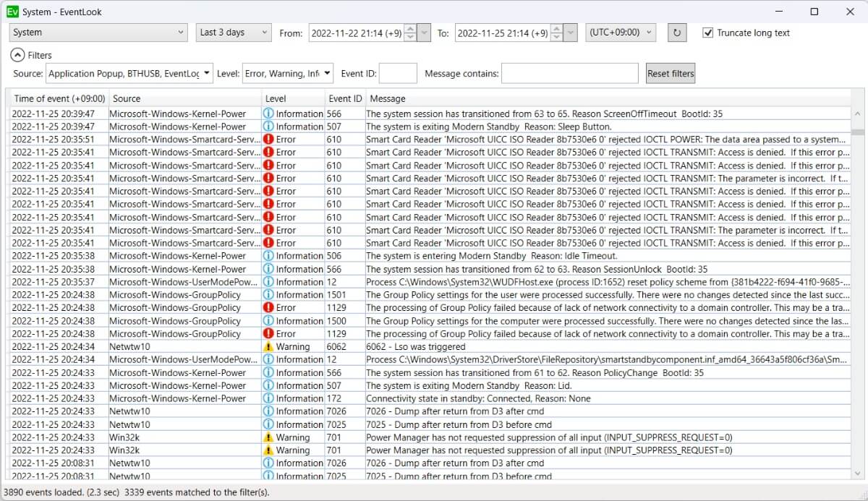Viewport: 868px width, 501px height.
Task: Click the Message contains text field
Action: click(x=570, y=73)
